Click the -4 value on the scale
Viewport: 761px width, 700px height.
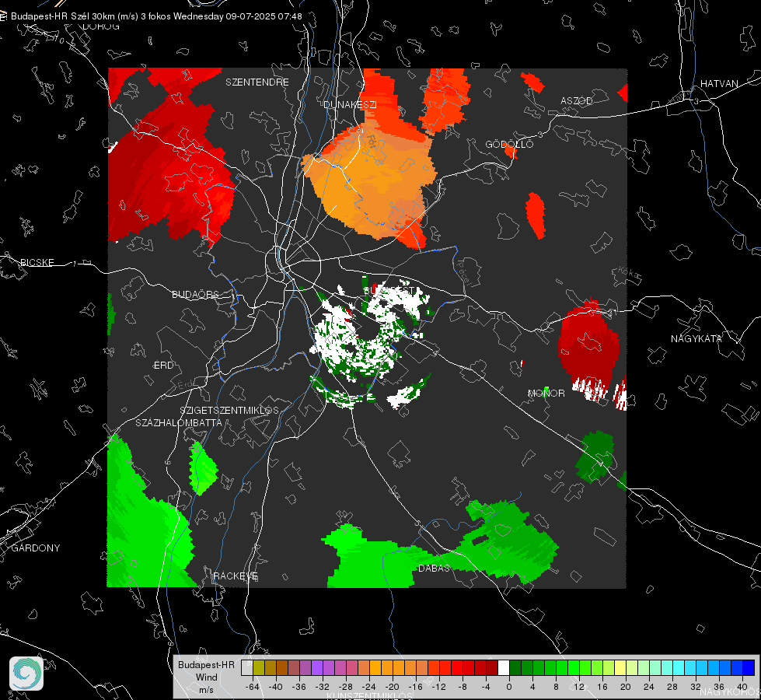(486, 687)
